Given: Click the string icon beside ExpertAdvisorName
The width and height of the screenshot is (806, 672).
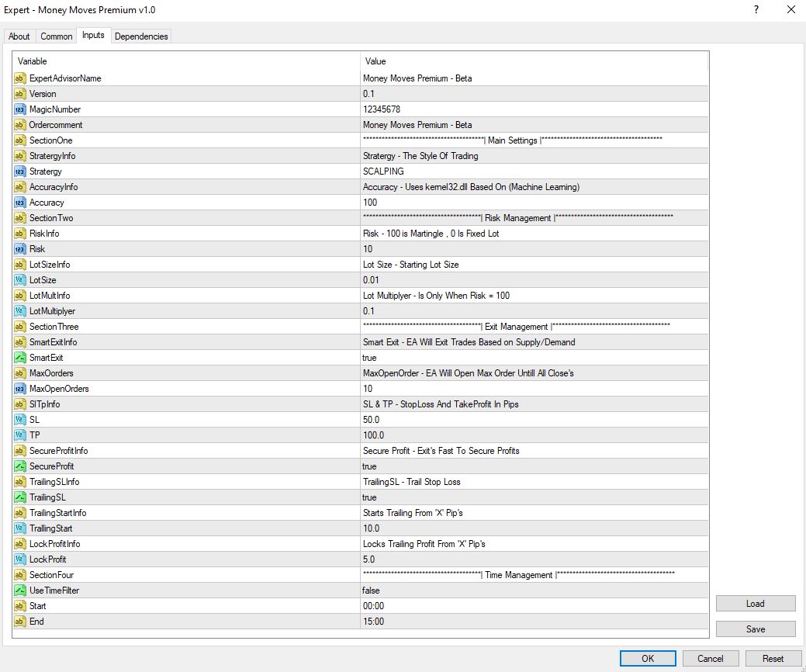Looking at the screenshot, I should click(19, 78).
